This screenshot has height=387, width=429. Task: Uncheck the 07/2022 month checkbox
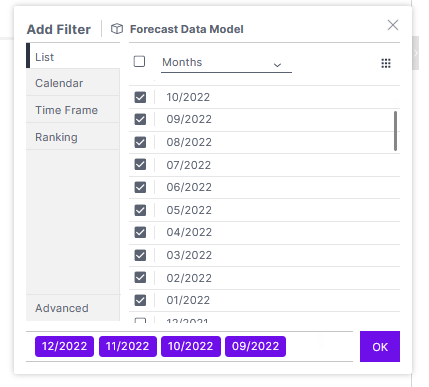pos(140,164)
